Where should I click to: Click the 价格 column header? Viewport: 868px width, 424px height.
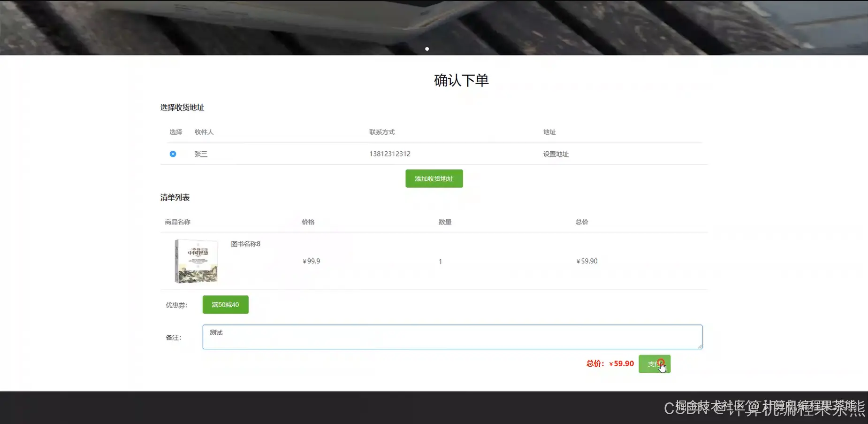pyautogui.click(x=308, y=222)
